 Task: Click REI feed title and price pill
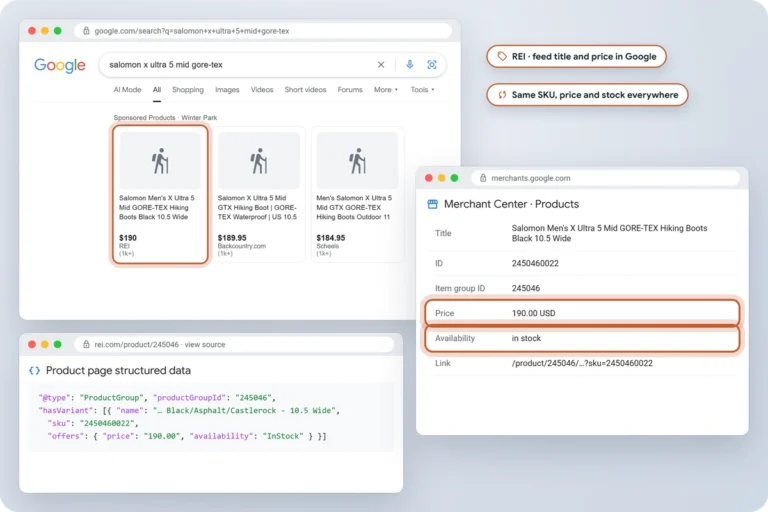point(576,56)
